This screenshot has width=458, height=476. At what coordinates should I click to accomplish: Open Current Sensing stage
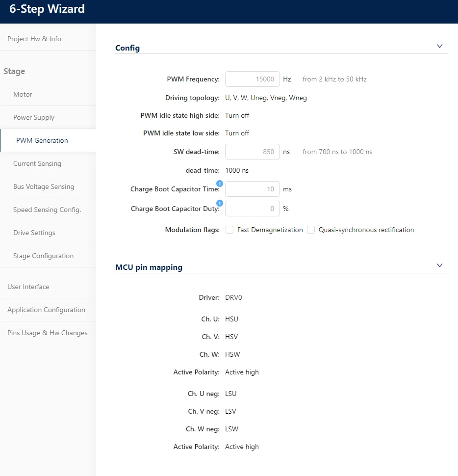pyautogui.click(x=48, y=163)
